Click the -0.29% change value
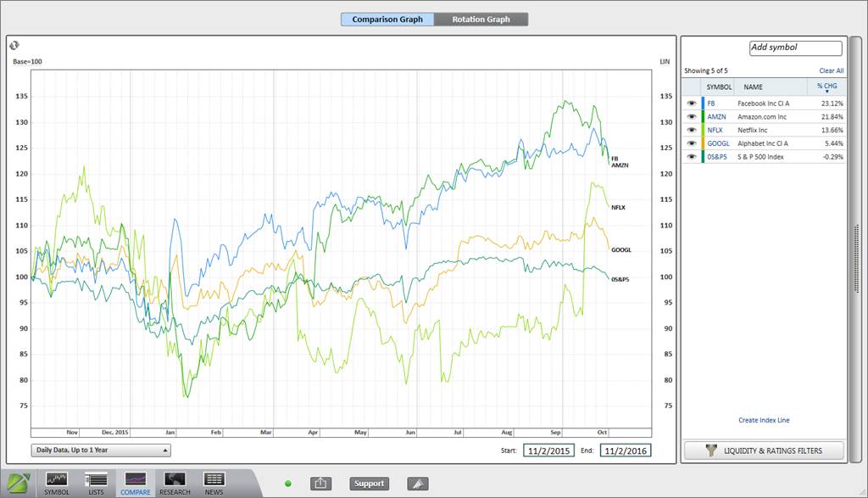Viewport: 868px width, 498px height. tap(832, 157)
